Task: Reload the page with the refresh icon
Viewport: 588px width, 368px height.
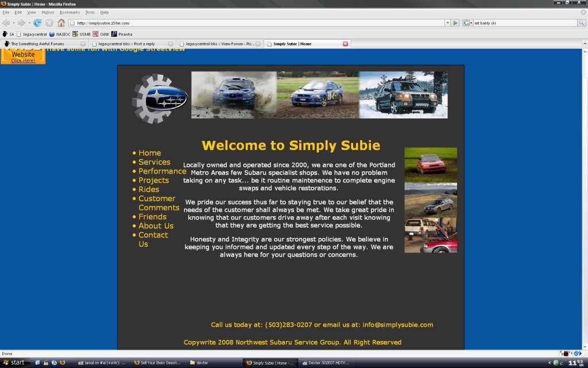Action: tap(37, 23)
